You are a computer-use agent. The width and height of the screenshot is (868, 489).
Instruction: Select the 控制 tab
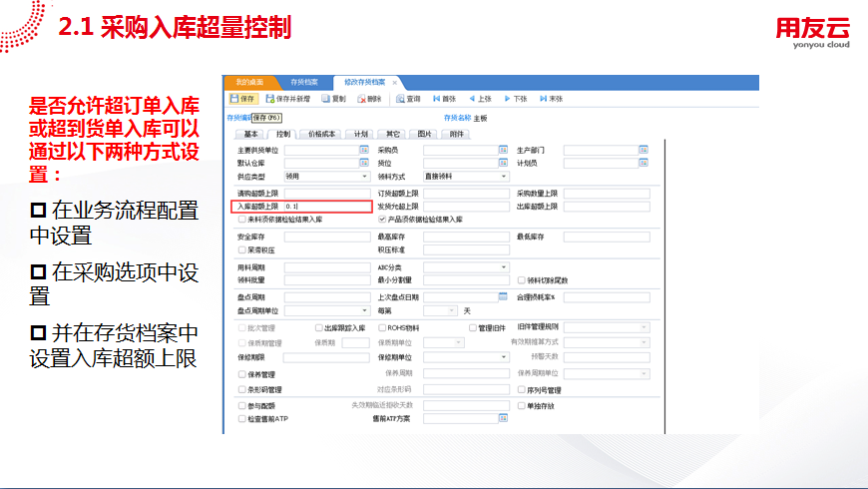click(x=283, y=134)
